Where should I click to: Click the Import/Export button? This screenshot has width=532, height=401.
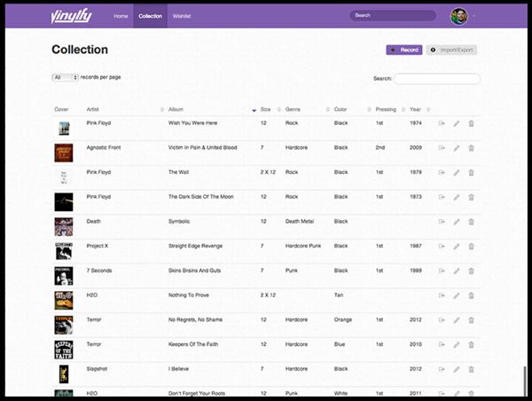pyautogui.click(x=451, y=50)
